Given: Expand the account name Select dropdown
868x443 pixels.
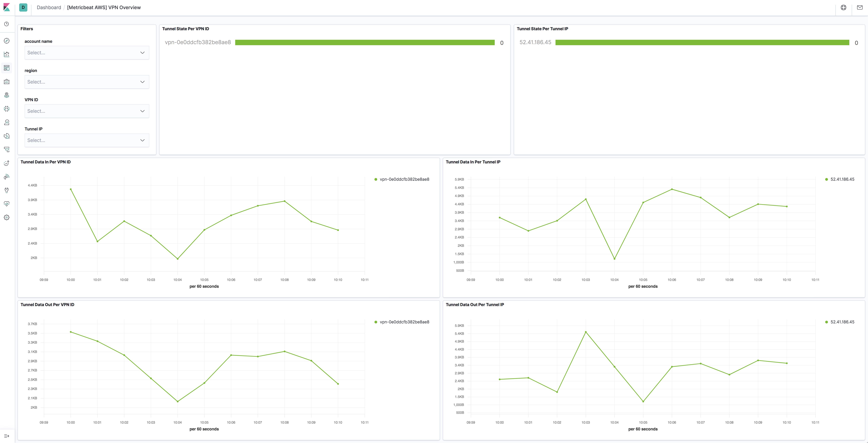Looking at the screenshot, I should pos(87,53).
